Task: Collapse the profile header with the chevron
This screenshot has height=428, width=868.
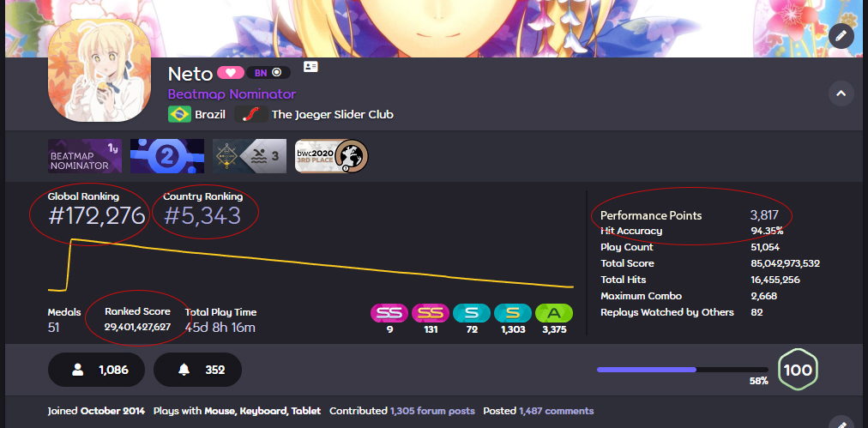Action: [841, 93]
